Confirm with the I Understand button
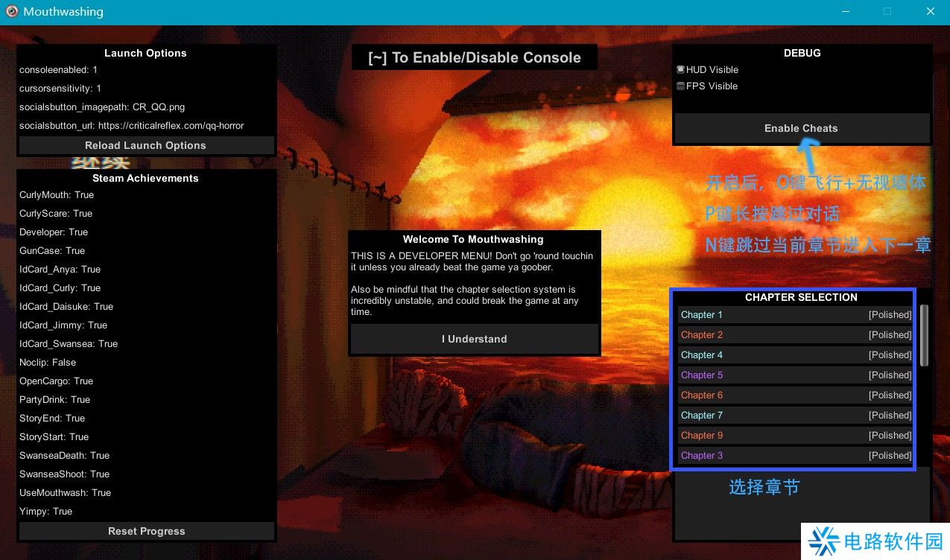This screenshot has height=560, width=950. pyautogui.click(x=474, y=339)
